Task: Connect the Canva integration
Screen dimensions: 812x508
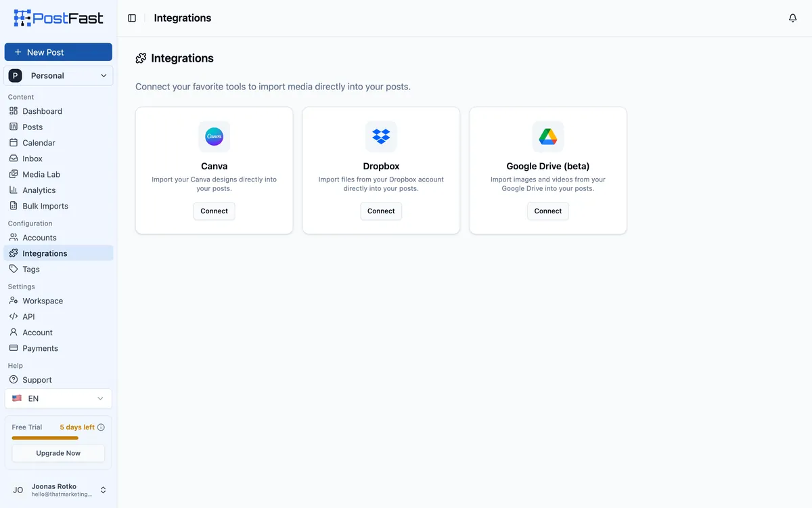Action: [x=215, y=211]
